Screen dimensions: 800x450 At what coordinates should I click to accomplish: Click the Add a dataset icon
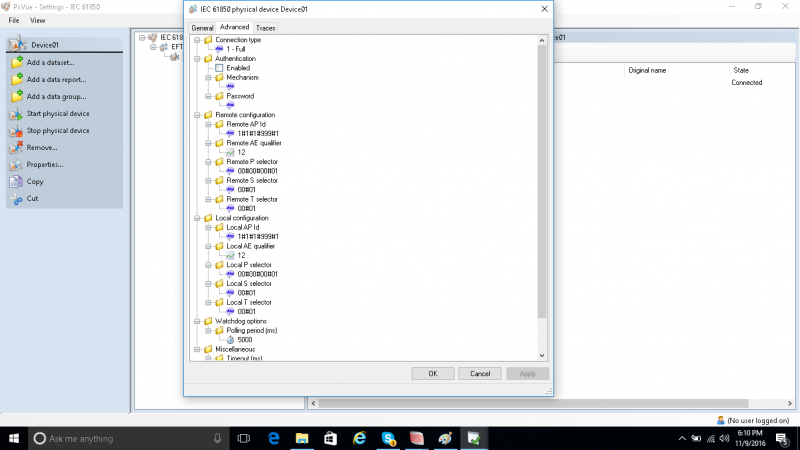16,62
